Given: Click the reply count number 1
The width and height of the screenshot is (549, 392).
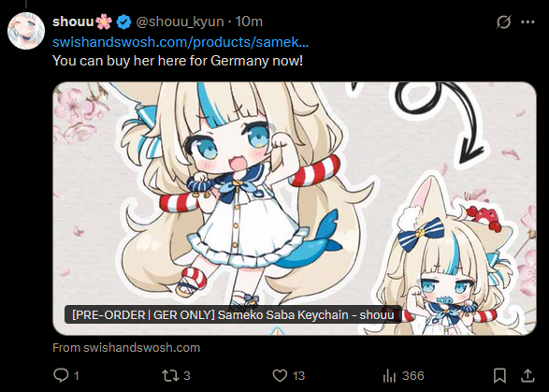Looking at the screenshot, I should 77,376.
